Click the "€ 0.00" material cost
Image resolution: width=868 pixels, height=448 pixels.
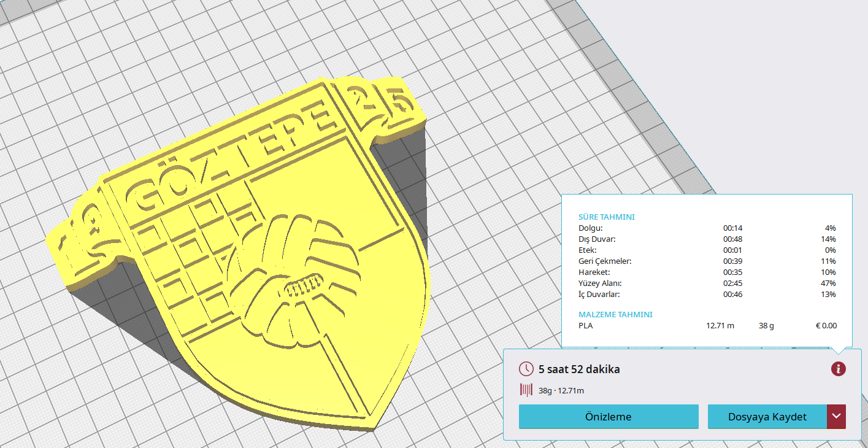tap(826, 326)
